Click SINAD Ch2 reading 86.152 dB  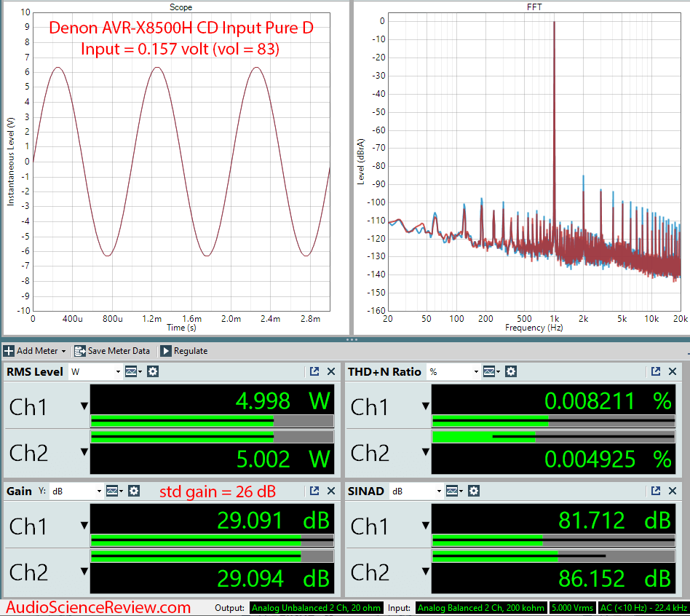coord(615,578)
